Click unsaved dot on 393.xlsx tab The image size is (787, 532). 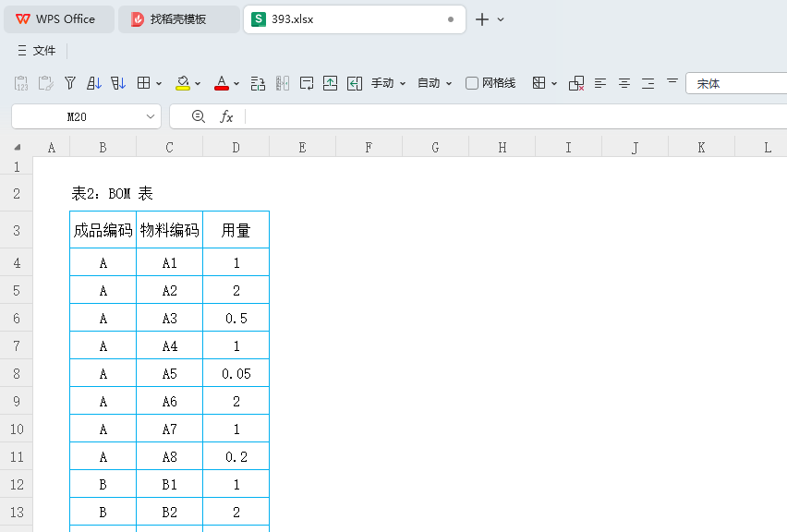pyautogui.click(x=451, y=19)
